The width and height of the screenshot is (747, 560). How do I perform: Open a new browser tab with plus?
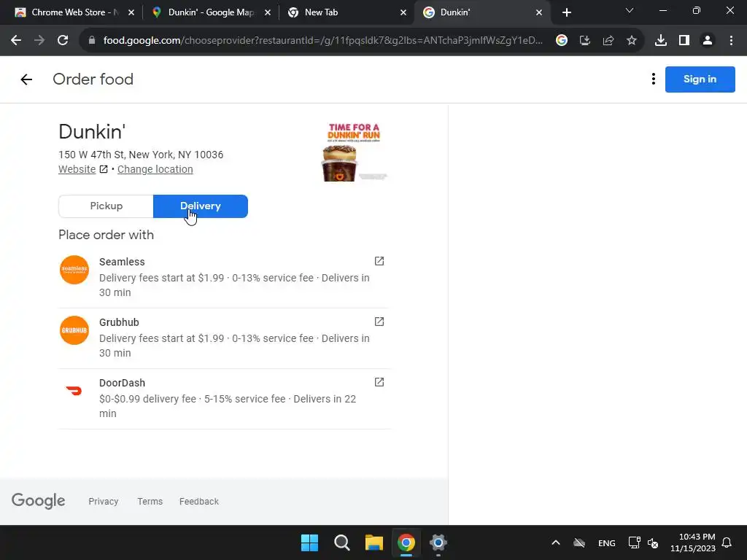click(x=566, y=12)
